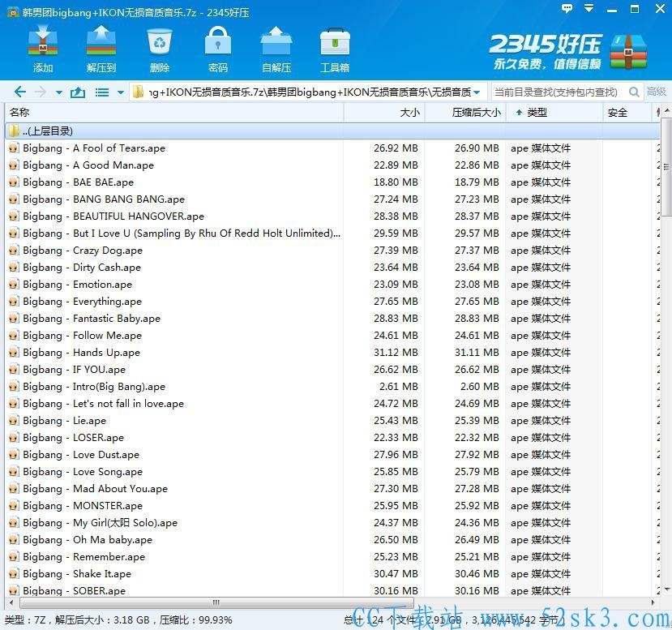Click the archive path address field
The image size is (672, 630).
(309, 92)
